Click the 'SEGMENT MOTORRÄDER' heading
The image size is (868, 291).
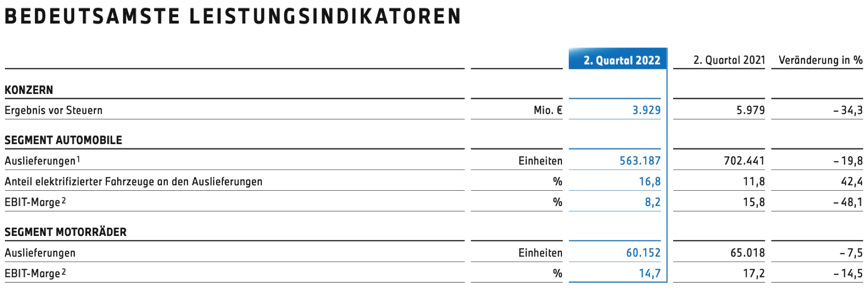coord(66,232)
